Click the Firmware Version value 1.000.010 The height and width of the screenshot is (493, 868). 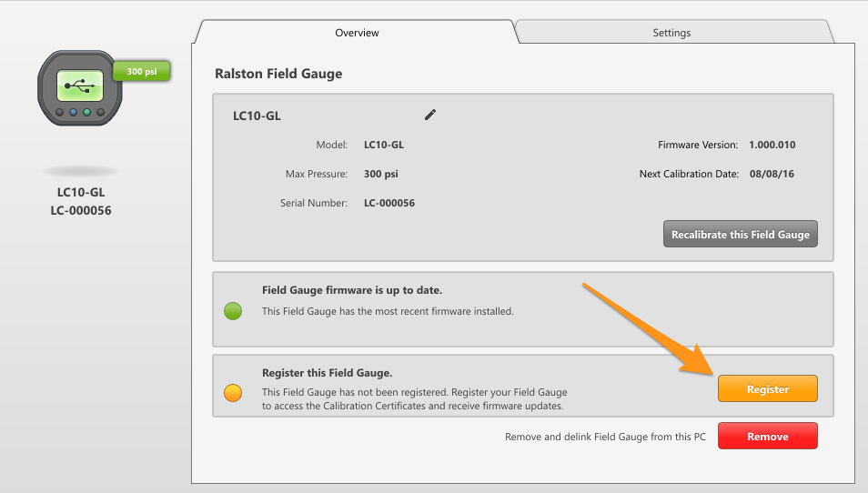[x=772, y=145]
